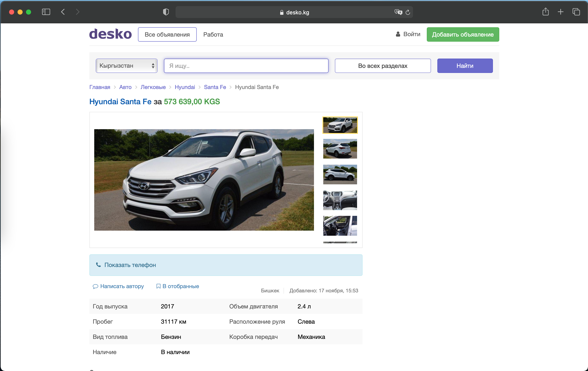Click the phone icon in the Показать телефон bar
This screenshot has width=588, height=371.
pyautogui.click(x=98, y=265)
